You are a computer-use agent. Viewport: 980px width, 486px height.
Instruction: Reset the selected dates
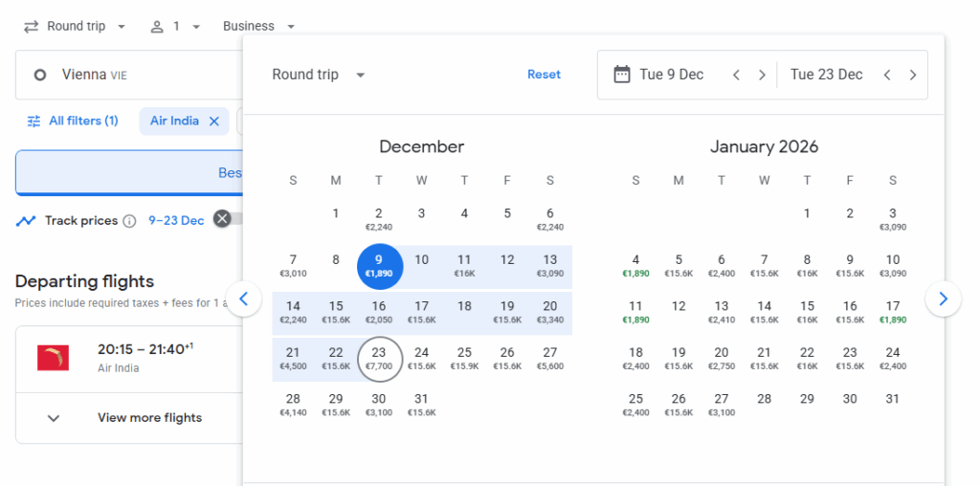[x=544, y=75]
